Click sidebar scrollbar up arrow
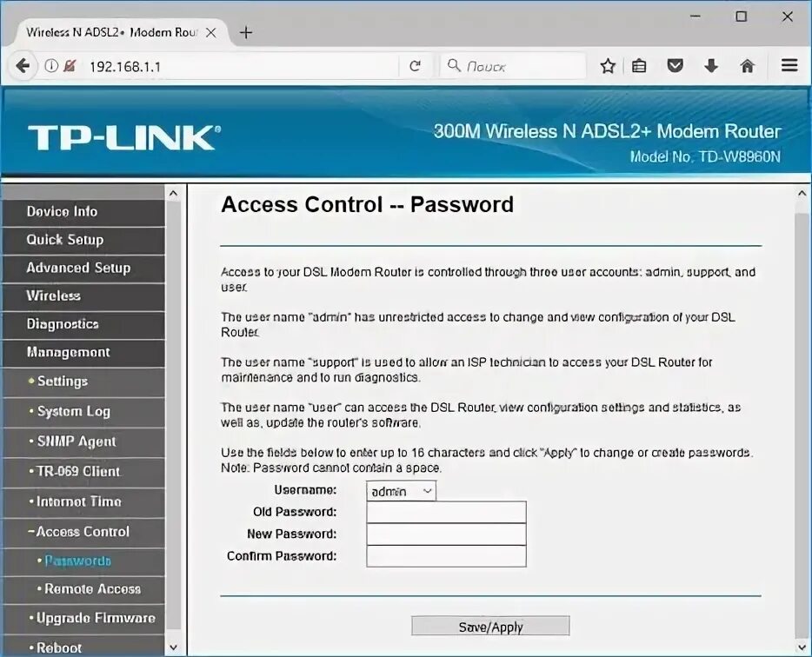Screen dimensions: 812x657 point(173,194)
